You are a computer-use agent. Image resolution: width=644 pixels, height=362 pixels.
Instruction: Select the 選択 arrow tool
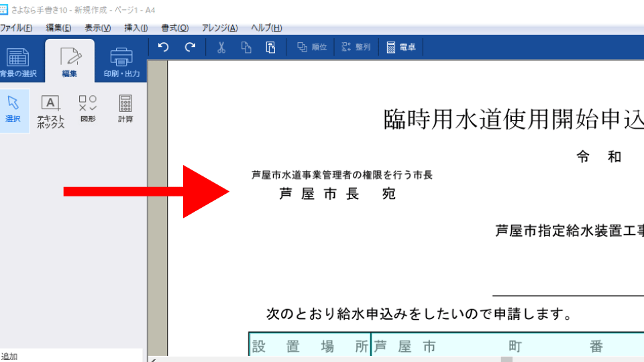[13, 110]
